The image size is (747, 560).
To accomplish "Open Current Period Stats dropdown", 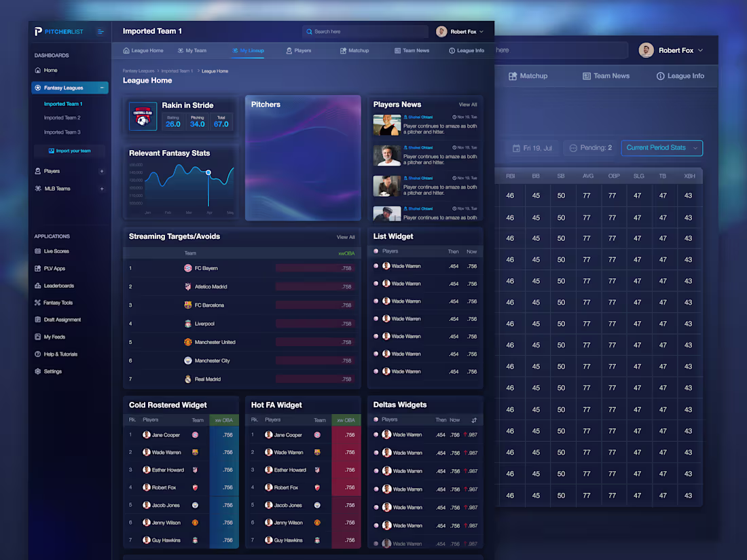I will (661, 147).
